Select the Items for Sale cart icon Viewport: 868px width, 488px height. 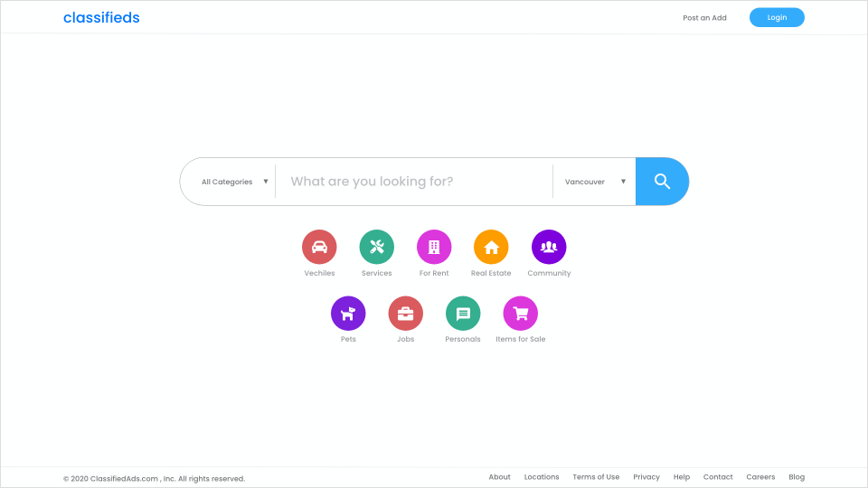click(x=521, y=314)
